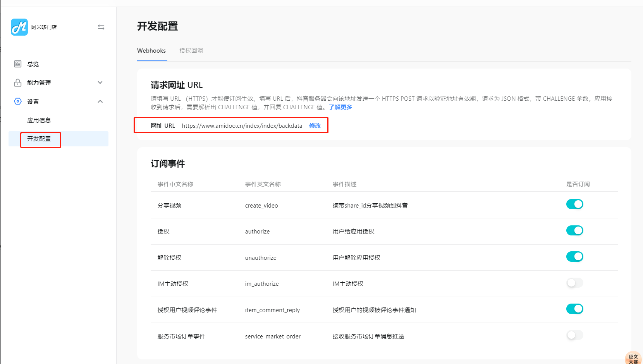Click the authorize event name cell

pyautogui.click(x=258, y=232)
